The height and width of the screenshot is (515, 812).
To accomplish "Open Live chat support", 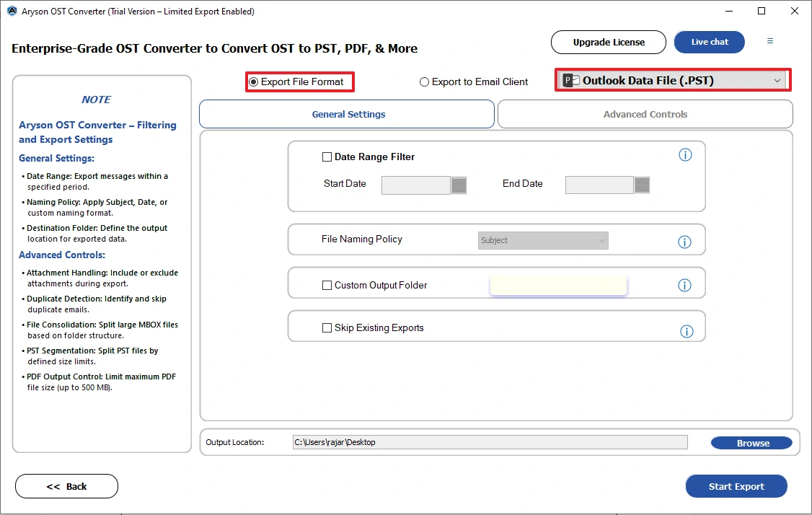I will pos(710,42).
